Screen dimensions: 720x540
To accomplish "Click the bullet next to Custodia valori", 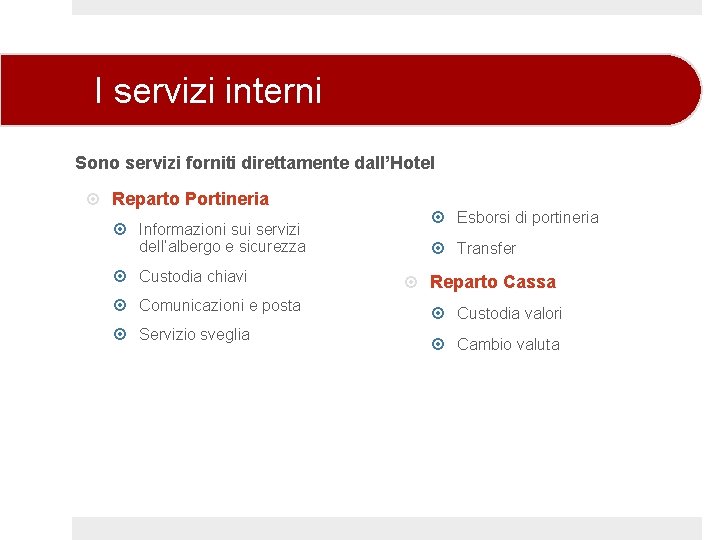I will [x=438, y=313].
